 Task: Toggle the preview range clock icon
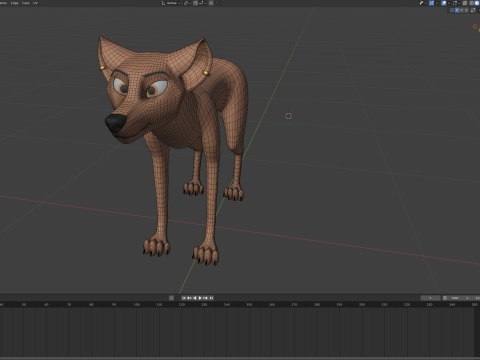click(x=445, y=298)
